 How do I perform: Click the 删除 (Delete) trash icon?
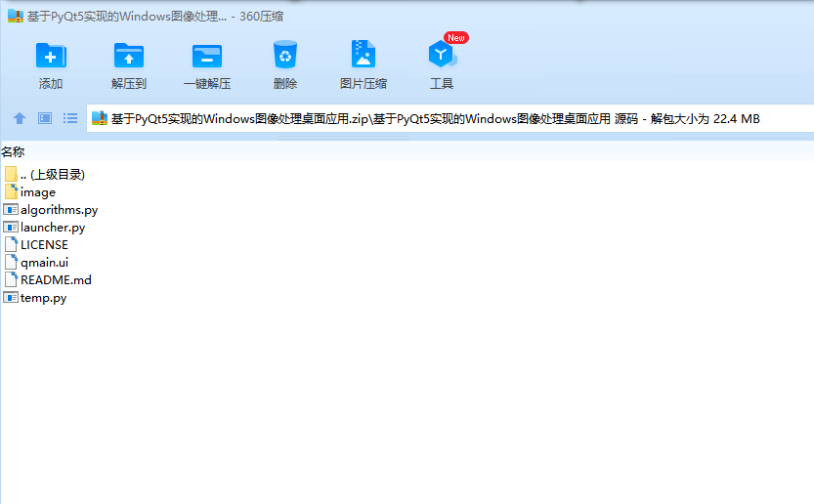285,55
